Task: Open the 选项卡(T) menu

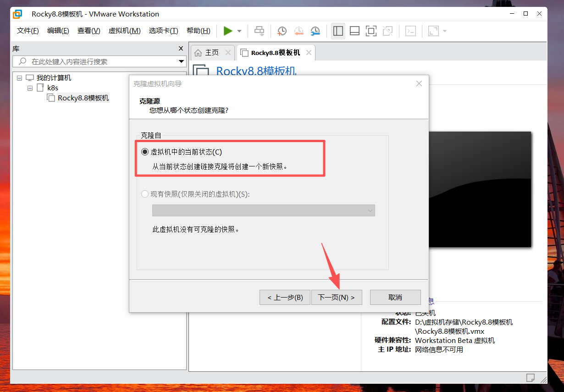Action: [163, 31]
